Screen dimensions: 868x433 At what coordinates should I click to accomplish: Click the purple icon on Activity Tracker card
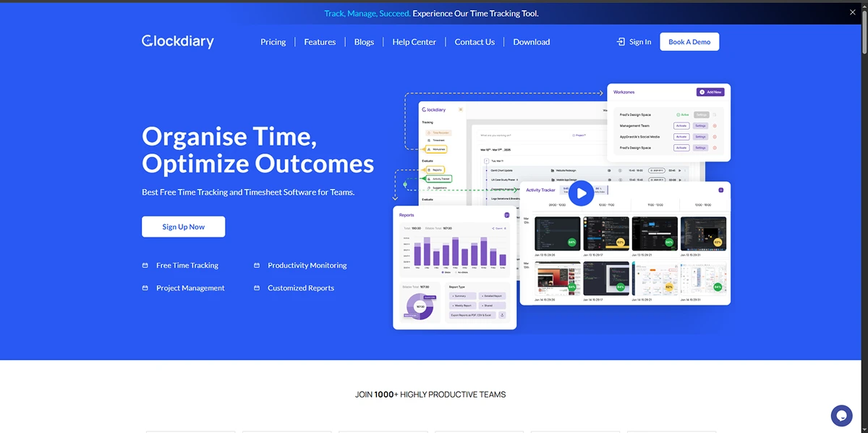coord(721,190)
